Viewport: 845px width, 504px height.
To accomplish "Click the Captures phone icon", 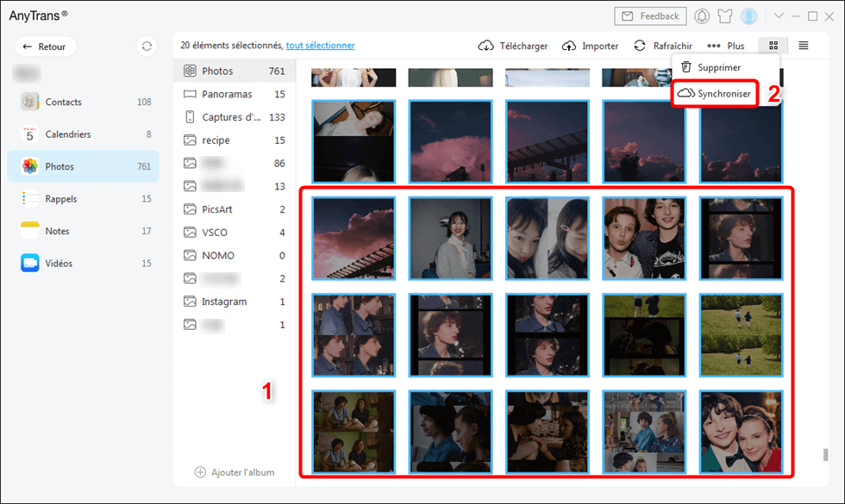I will [190, 117].
